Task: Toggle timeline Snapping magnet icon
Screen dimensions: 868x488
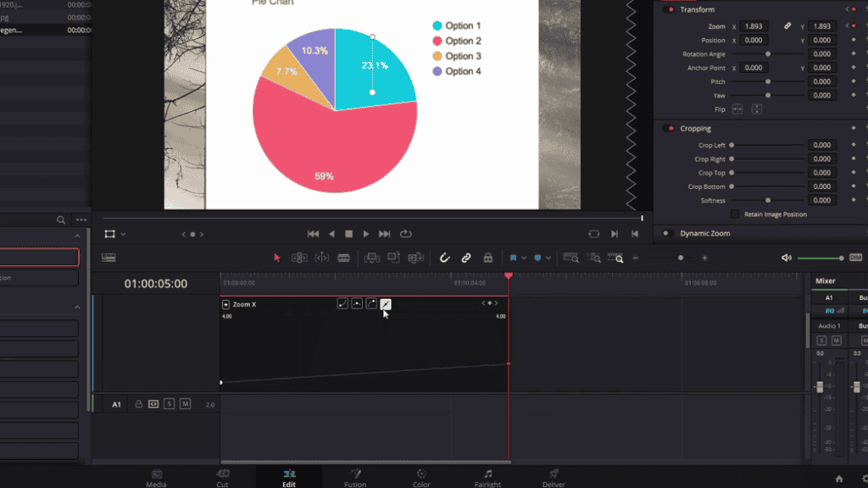Action: (x=444, y=258)
